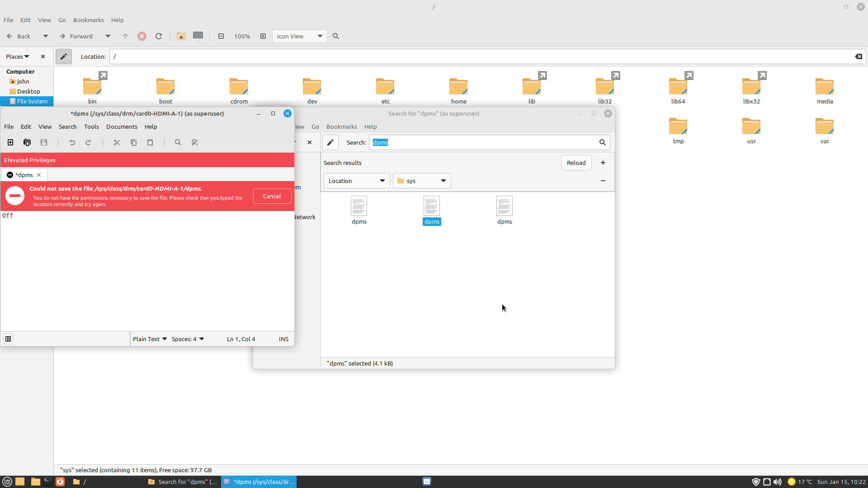Open Find magnifier in editor toolbar
The image size is (868, 488).
[x=178, y=142]
